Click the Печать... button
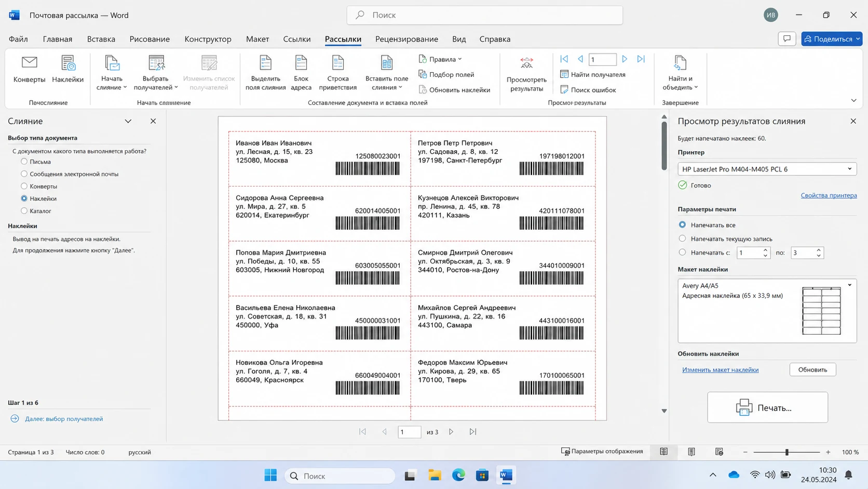The width and height of the screenshot is (868, 489). [767, 407]
